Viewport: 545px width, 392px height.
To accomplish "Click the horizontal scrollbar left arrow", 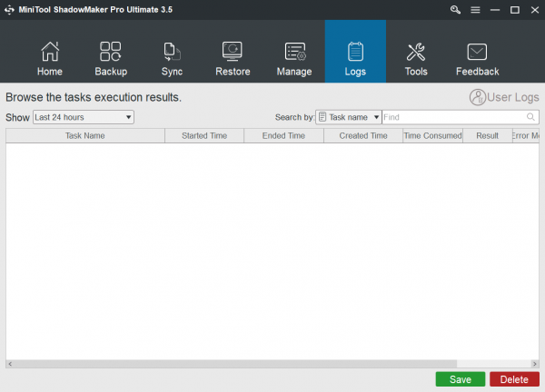I will (x=10, y=364).
